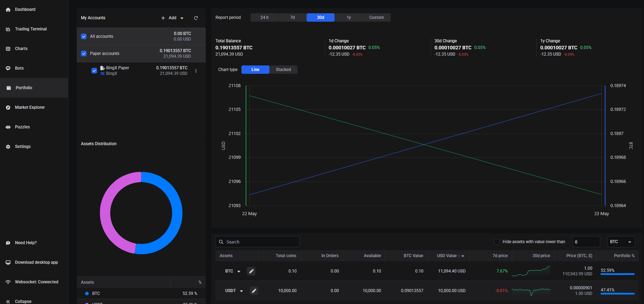Viewport: 644px width, 304px height.
Task: Click the Download desktop app link
Action: 36,262
